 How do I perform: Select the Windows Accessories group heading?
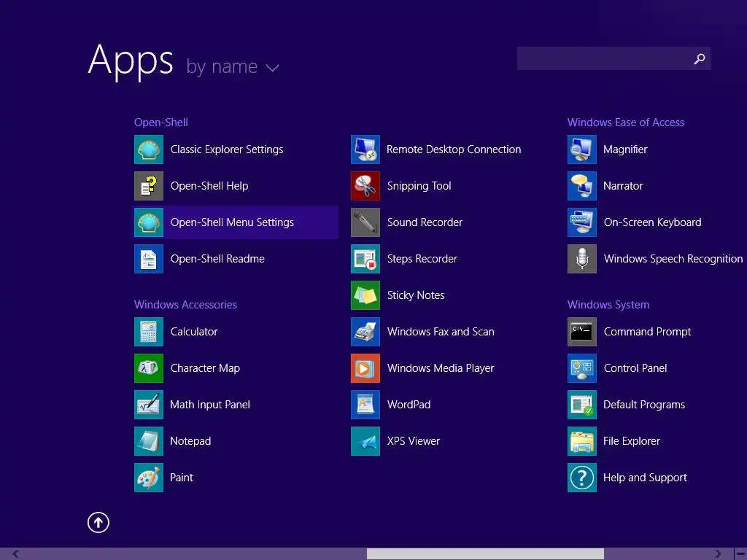pyautogui.click(x=185, y=305)
